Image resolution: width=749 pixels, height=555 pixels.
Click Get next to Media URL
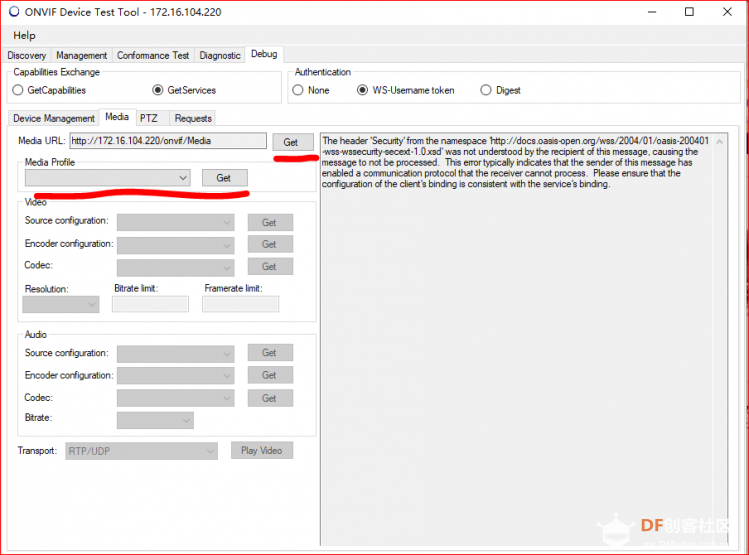(293, 142)
